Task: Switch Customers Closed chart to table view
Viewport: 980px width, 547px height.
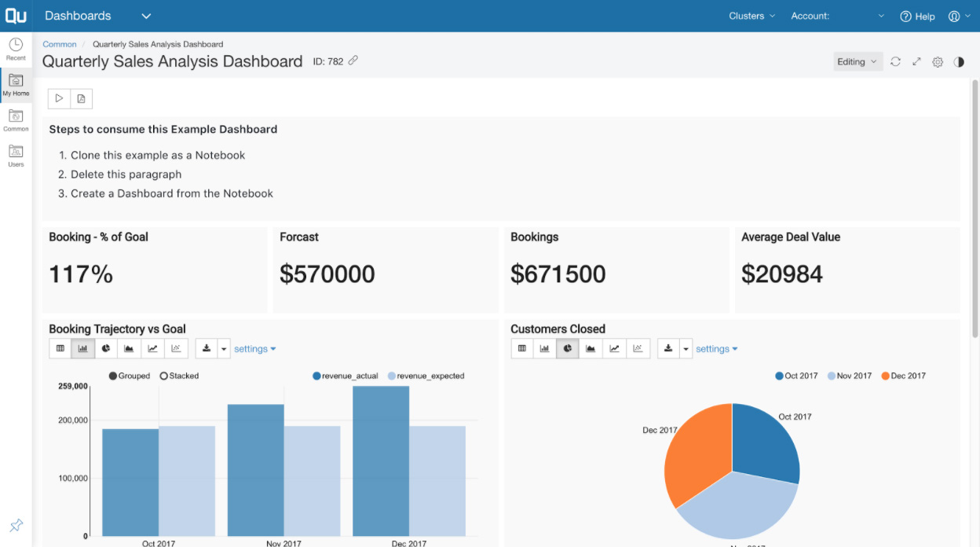Action: pos(522,348)
